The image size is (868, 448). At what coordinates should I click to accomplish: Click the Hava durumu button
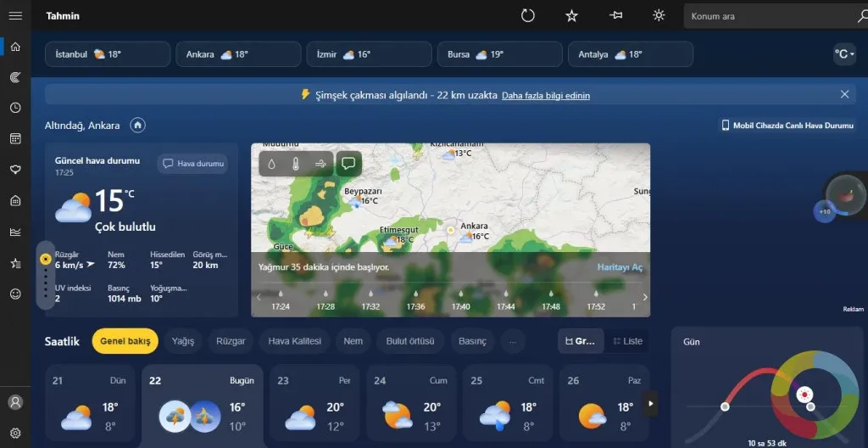[192, 164]
